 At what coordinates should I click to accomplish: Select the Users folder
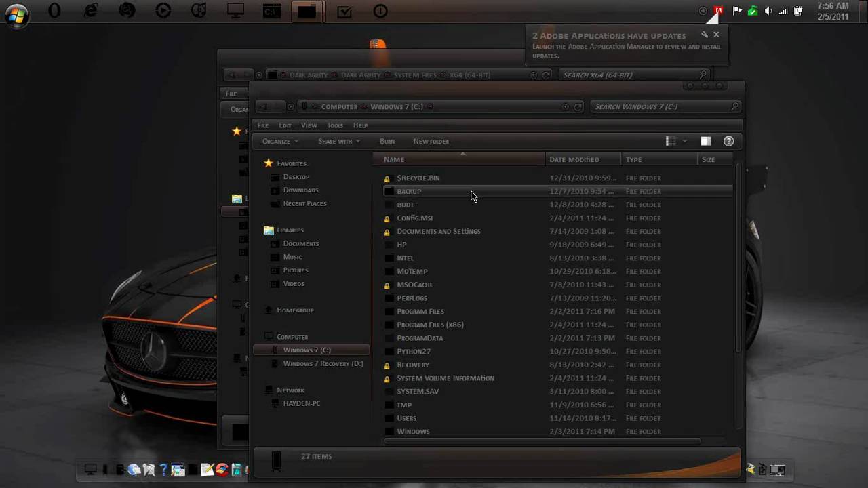click(406, 418)
